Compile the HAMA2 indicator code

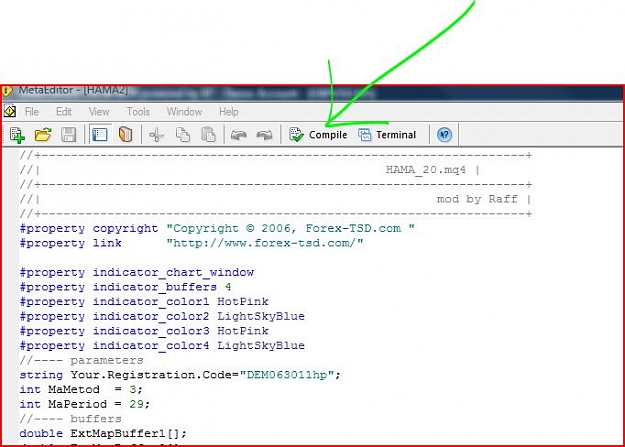tap(318, 135)
